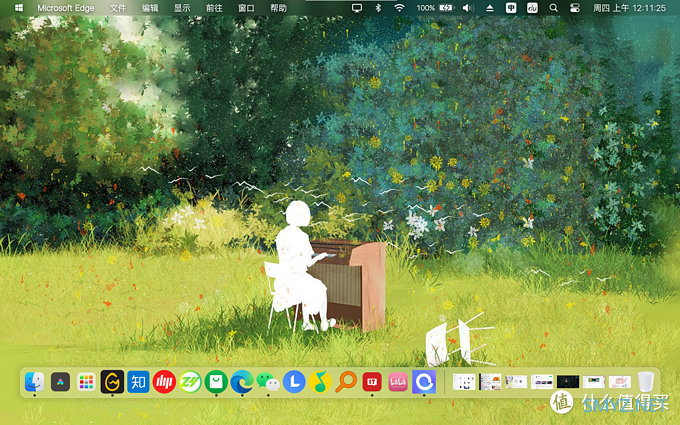Image resolution: width=680 pixels, height=425 pixels.
Task: Open Launchpad grid icon in dock
Action: [x=86, y=382]
